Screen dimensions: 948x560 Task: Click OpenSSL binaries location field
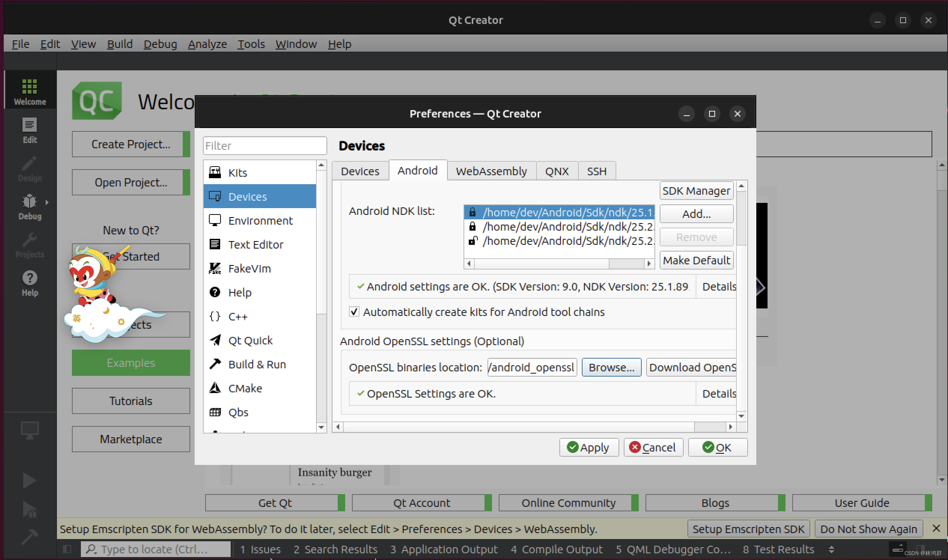click(x=532, y=367)
